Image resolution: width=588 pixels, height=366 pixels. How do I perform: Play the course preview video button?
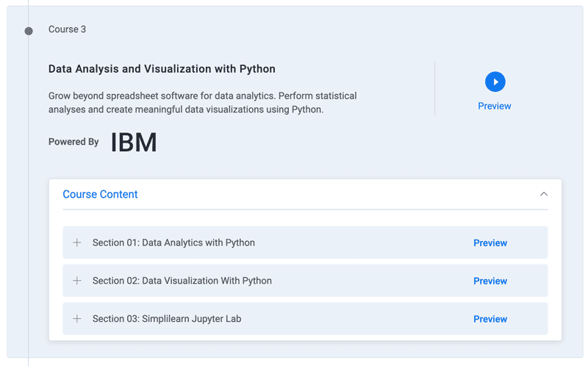pyautogui.click(x=495, y=82)
